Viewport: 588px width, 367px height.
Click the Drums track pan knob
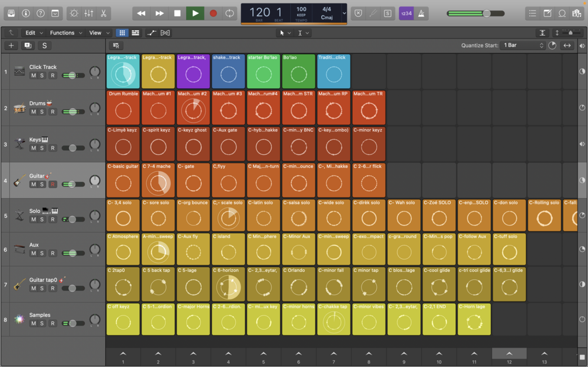point(95,108)
